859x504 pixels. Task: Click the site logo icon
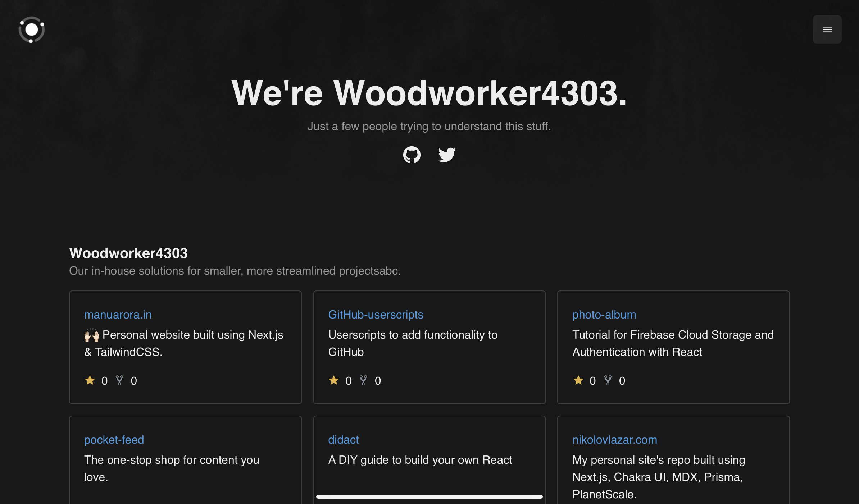pos(32,30)
